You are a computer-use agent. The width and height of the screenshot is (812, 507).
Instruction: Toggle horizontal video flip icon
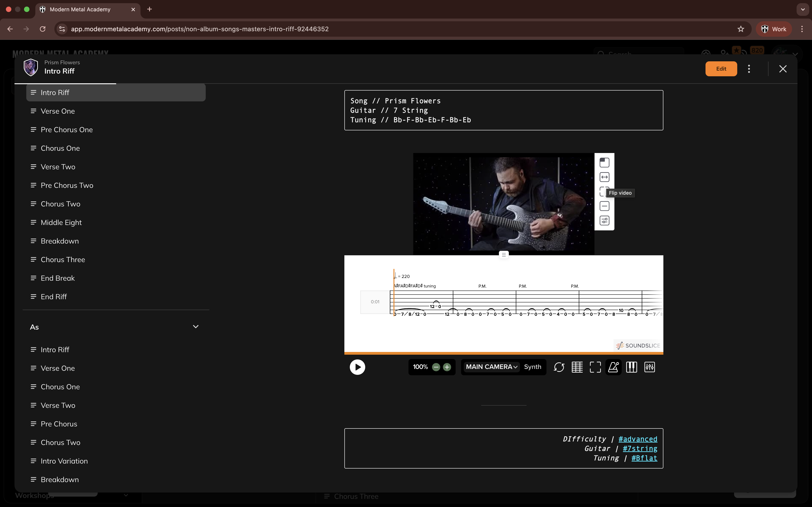tap(604, 177)
